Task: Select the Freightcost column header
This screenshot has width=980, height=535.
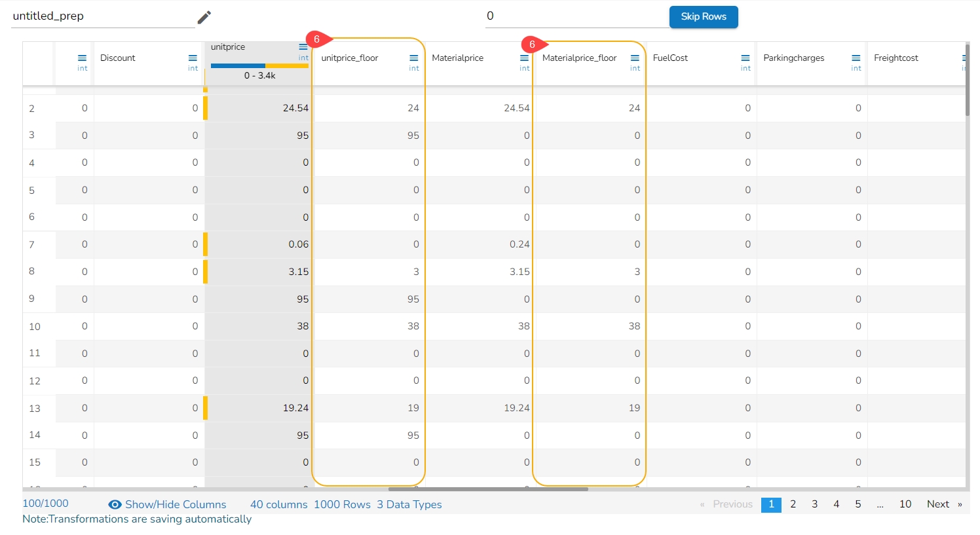Action: (896, 58)
